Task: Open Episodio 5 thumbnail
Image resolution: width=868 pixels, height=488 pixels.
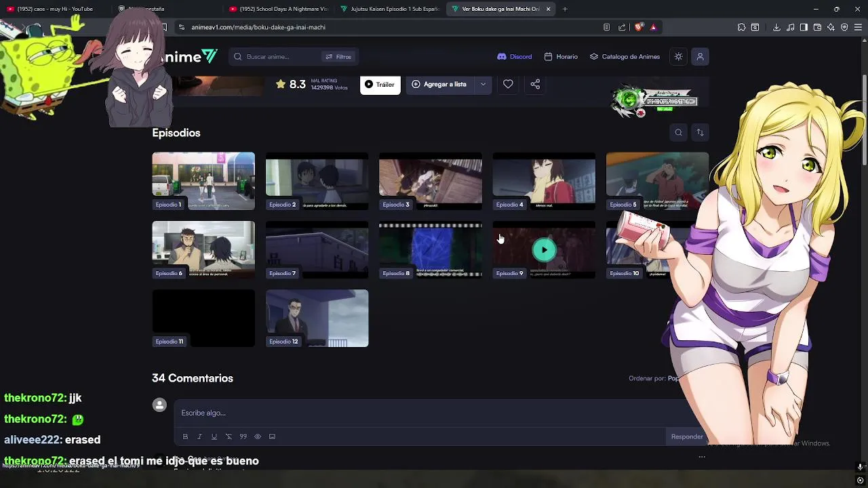Action: (657, 181)
